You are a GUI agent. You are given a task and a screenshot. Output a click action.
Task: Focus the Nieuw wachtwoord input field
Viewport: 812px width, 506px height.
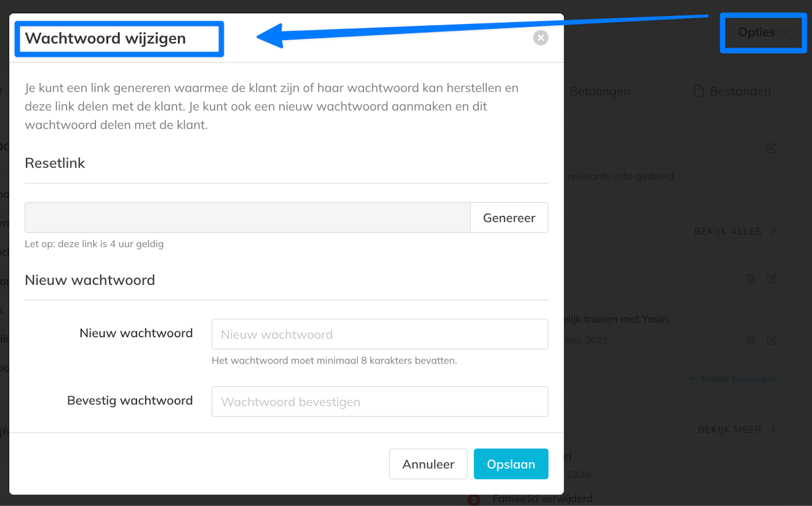point(380,335)
